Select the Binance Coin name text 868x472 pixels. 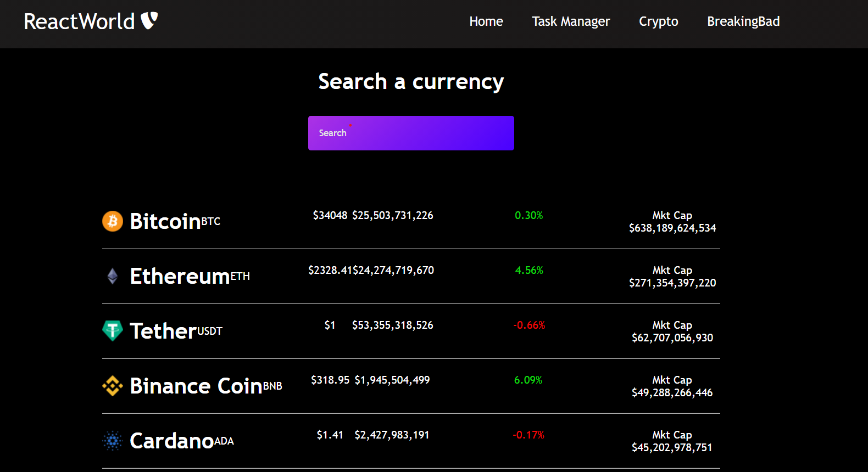(x=196, y=386)
